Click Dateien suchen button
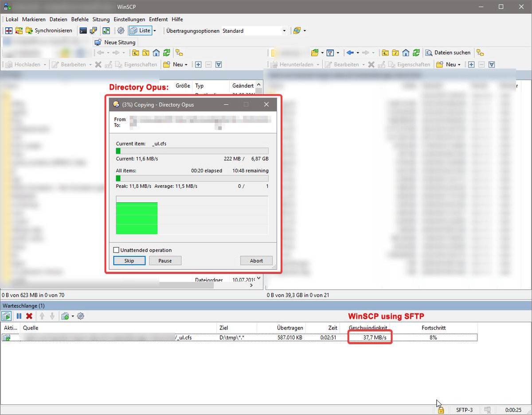The image size is (532, 415). [x=448, y=53]
